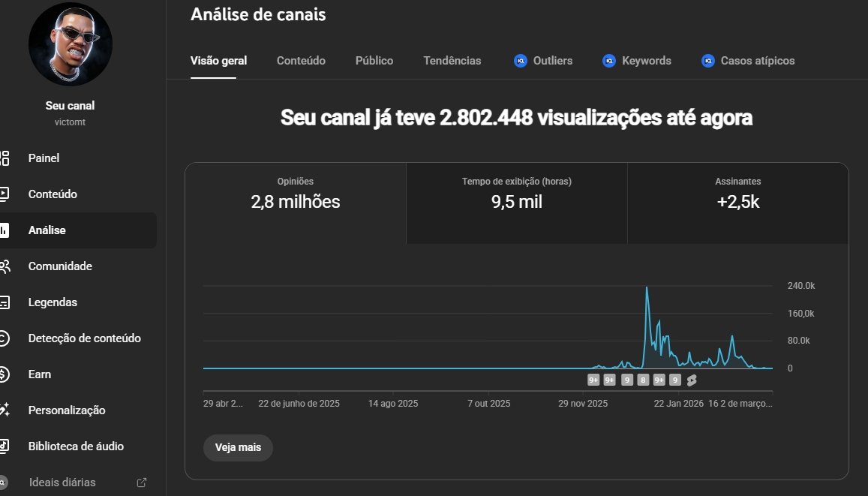The image size is (868, 496).
Task: Click the 22 Jan 2026 date label
Action: (x=679, y=404)
